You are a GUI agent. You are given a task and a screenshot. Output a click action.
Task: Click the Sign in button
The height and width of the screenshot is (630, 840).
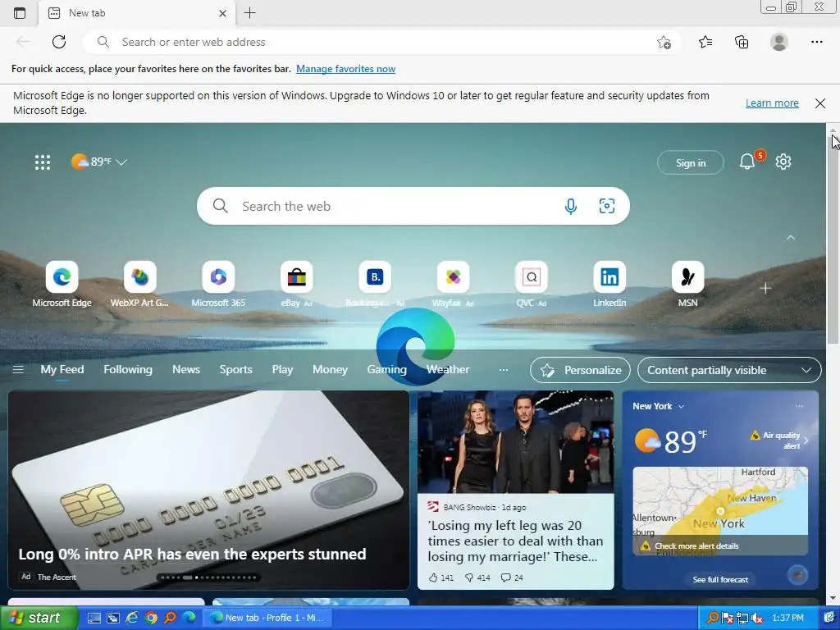pyautogui.click(x=691, y=163)
